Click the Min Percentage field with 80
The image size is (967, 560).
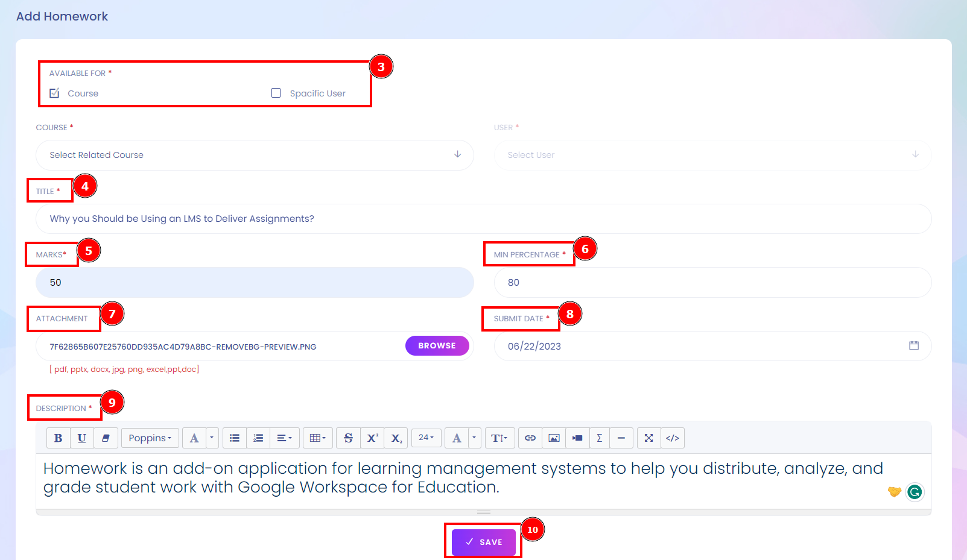pyautogui.click(x=712, y=282)
